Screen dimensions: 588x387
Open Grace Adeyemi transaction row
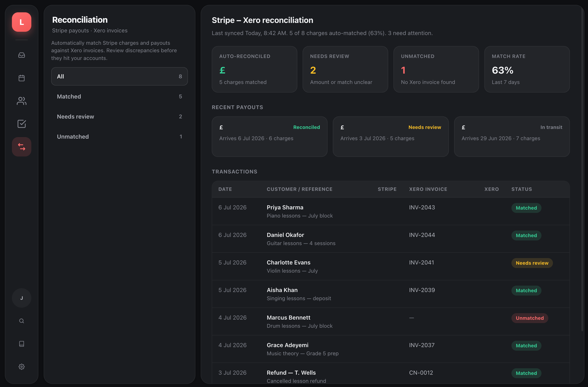coord(391,349)
